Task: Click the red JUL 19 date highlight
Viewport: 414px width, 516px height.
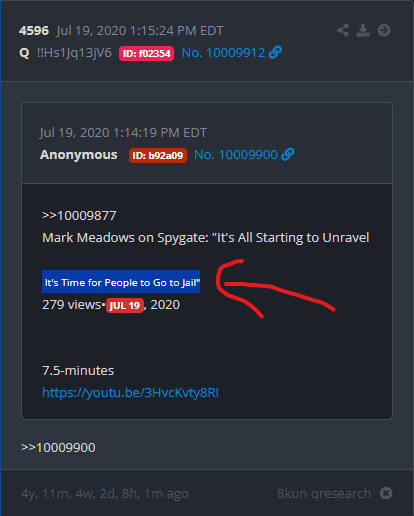Action: pyautogui.click(x=125, y=305)
